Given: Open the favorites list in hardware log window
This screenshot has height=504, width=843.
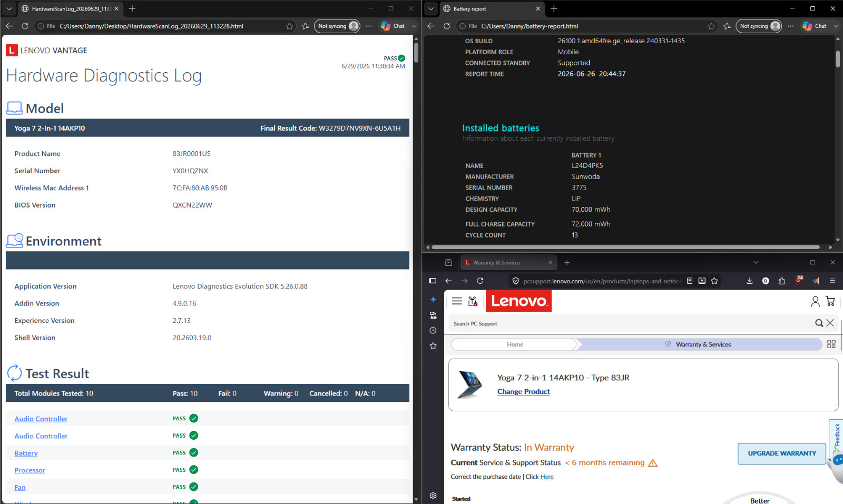Looking at the screenshot, I should [x=306, y=26].
